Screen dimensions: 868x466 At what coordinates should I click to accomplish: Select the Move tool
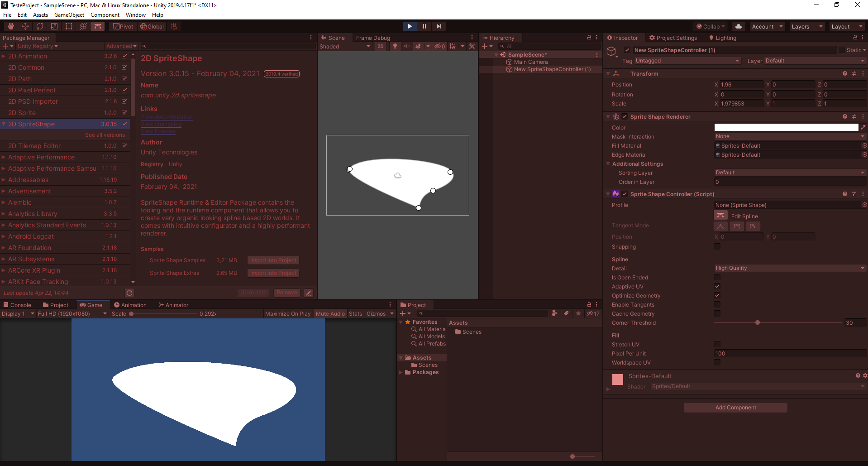click(x=25, y=26)
